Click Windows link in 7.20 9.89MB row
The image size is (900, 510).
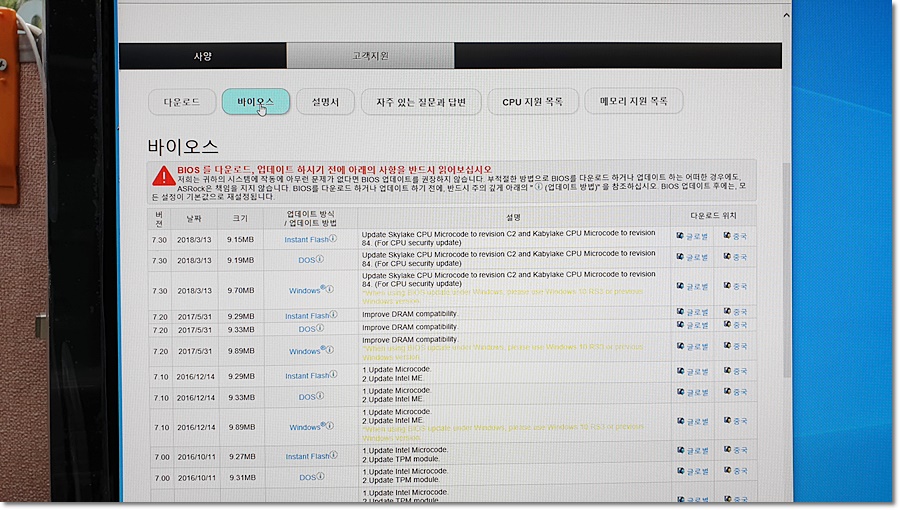click(307, 351)
